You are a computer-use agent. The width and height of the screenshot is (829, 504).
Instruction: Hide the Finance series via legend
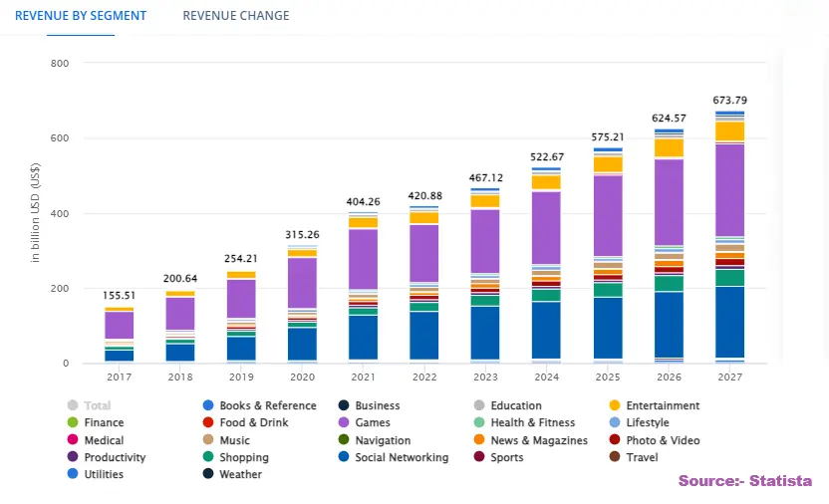tap(96, 422)
